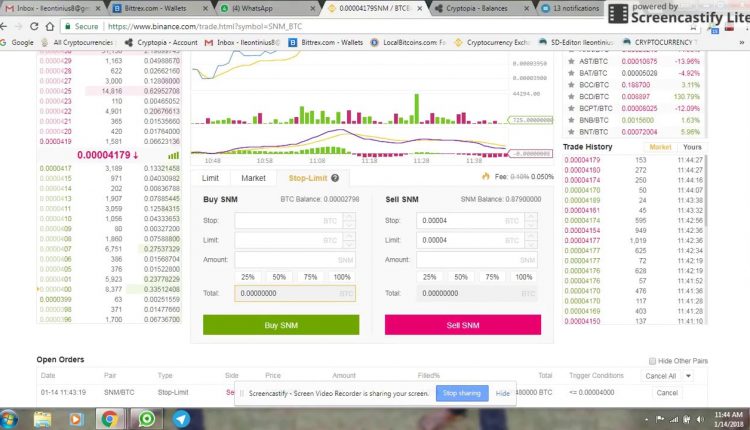Click the Buy Limit price stepper arrows

point(349,240)
